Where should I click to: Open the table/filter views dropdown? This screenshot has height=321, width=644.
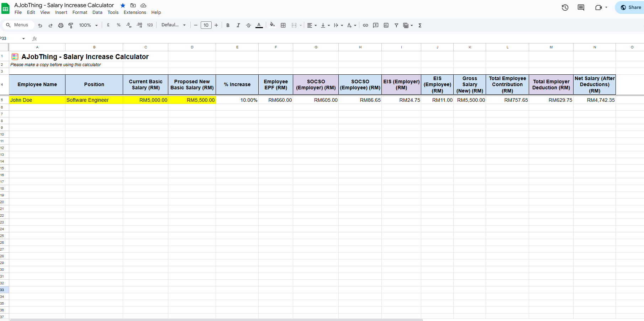(408, 25)
